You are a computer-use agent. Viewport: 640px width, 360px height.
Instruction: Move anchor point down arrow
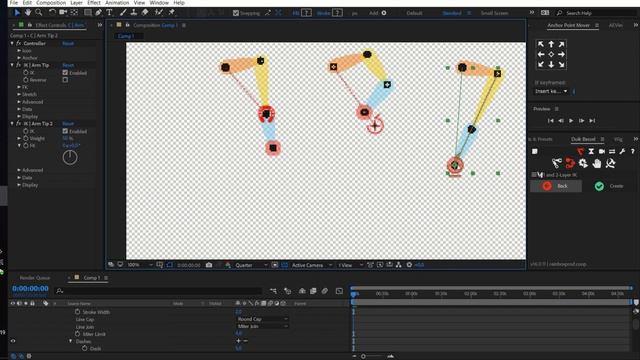pyautogui.click(x=551, y=64)
